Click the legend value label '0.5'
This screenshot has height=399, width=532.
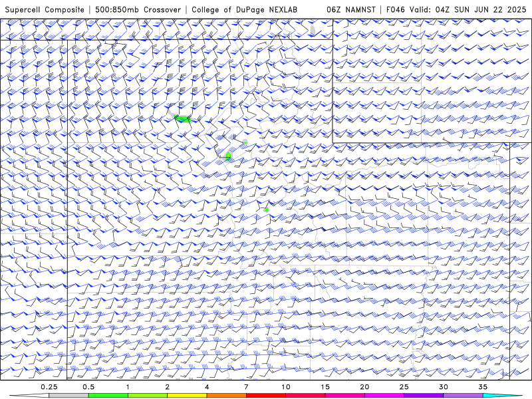(88, 387)
